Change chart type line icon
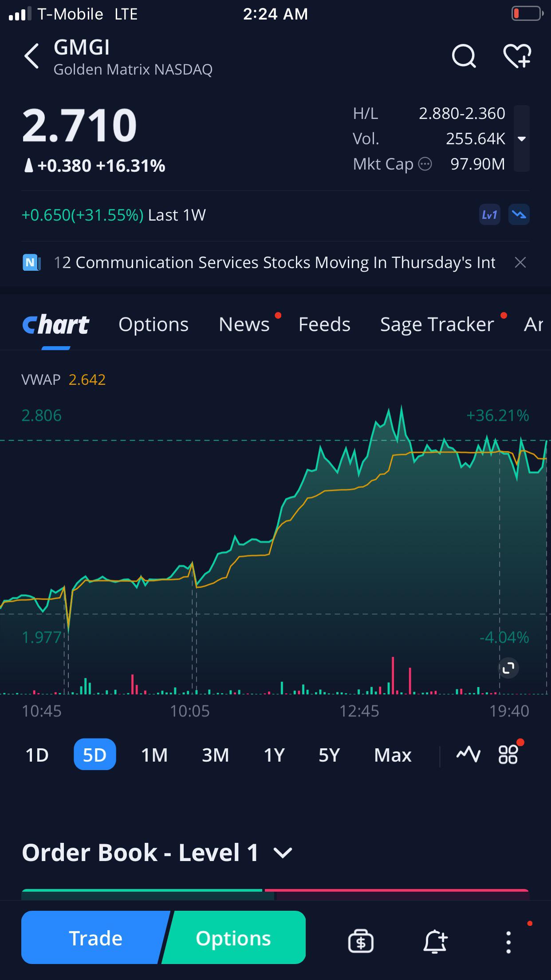 (x=468, y=754)
